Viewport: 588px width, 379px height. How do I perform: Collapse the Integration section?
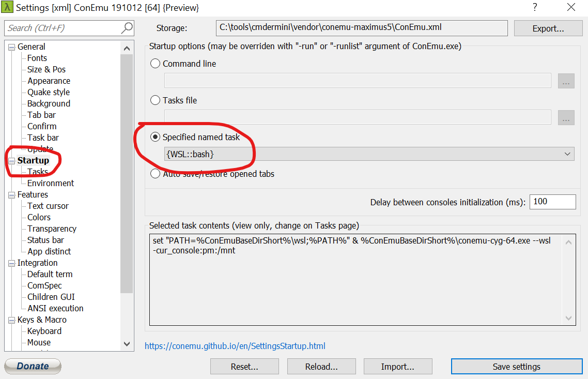pyautogui.click(x=11, y=263)
